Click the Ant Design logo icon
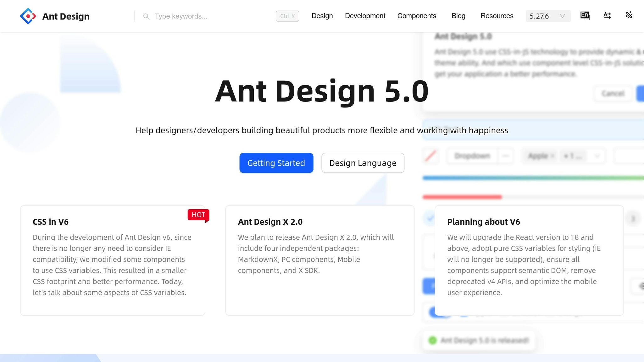Image resolution: width=644 pixels, height=362 pixels. point(28,16)
